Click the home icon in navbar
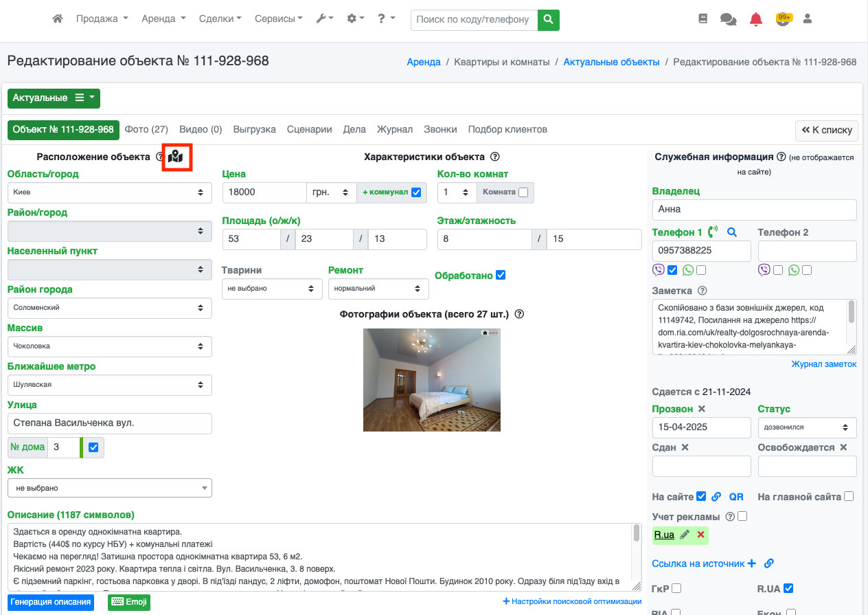The image size is (868, 615). 58,19
